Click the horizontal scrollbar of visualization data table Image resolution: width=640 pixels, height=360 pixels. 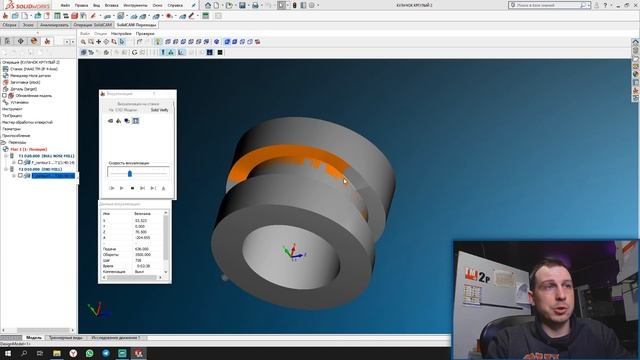click(x=133, y=278)
